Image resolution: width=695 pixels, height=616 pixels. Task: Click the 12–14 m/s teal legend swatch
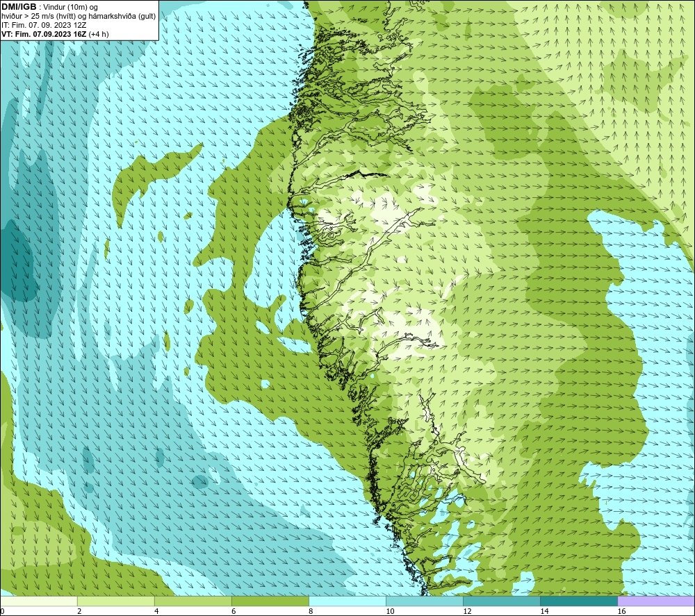(x=501, y=601)
